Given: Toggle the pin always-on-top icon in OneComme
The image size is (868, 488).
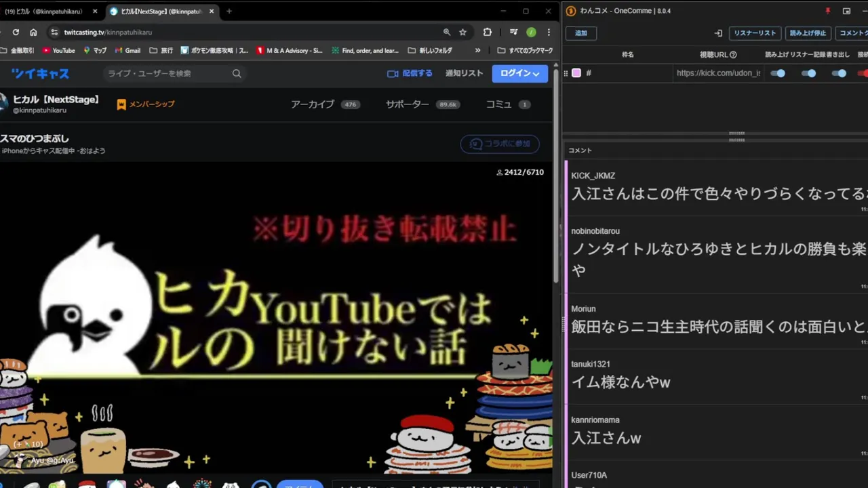Looking at the screenshot, I should click(x=827, y=11).
